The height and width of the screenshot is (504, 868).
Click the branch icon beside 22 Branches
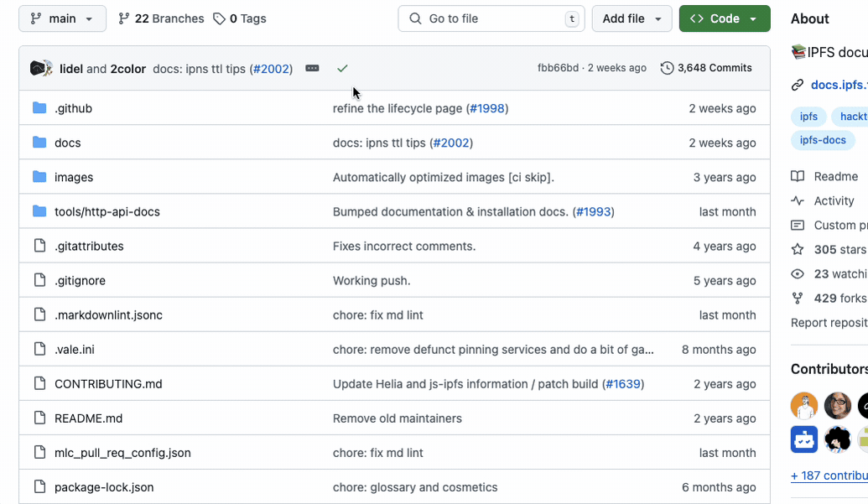123,18
